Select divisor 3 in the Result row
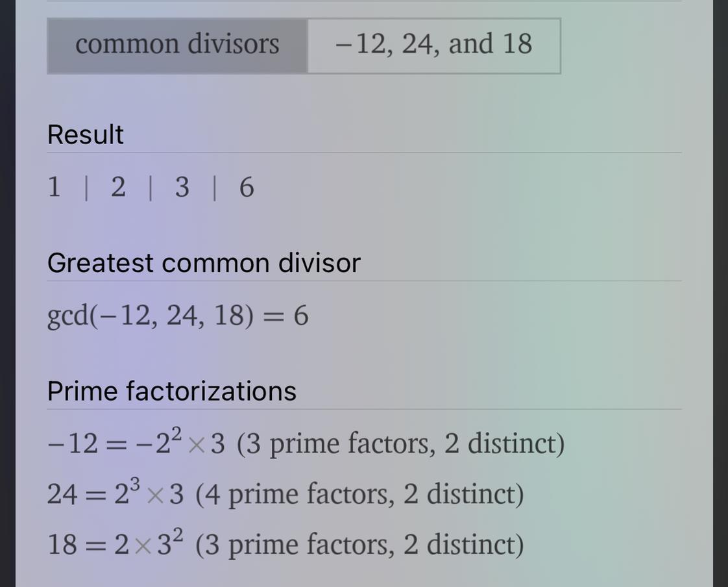The width and height of the screenshot is (728, 587). click(x=182, y=188)
